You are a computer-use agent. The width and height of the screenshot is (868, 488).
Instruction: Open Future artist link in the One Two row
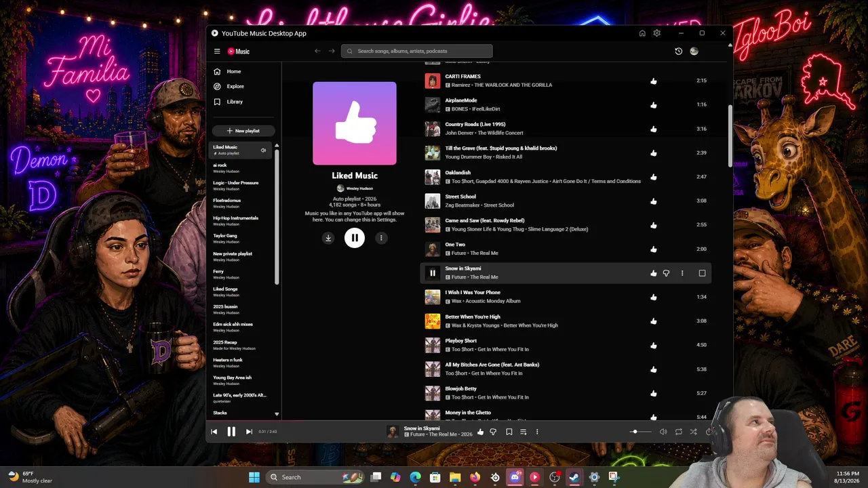point(459,253)
